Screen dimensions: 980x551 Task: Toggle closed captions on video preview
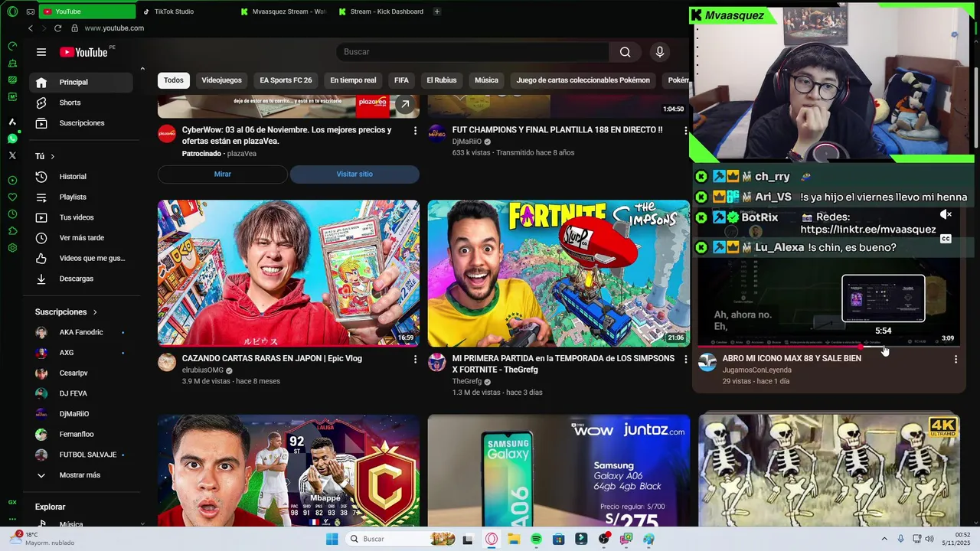pyautogui.click(x=946, y=239)
